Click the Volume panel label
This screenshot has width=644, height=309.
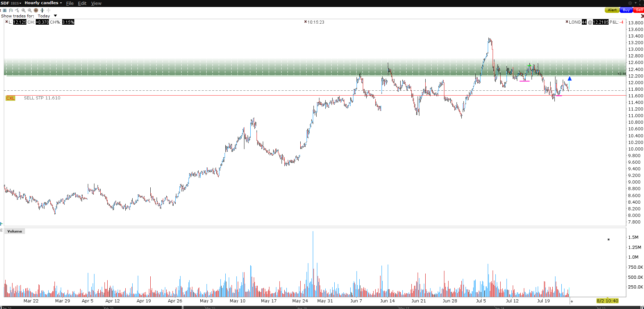(15, 231)
